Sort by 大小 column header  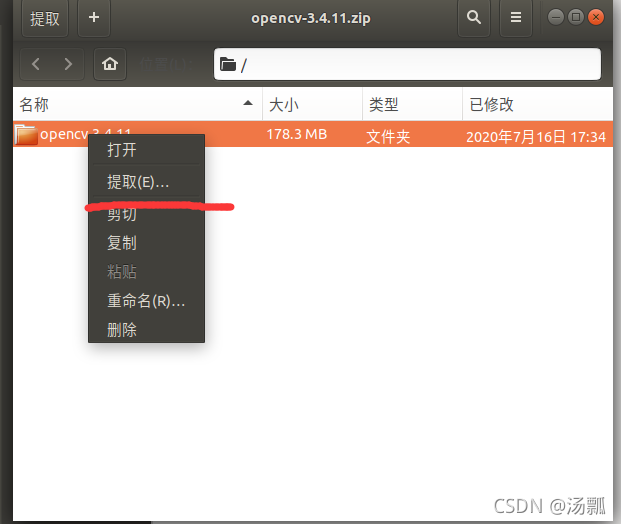[x=312, y=105]
